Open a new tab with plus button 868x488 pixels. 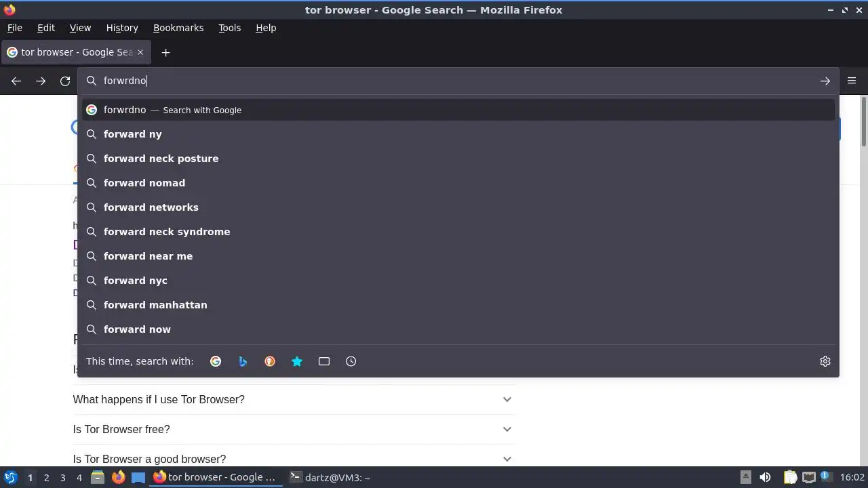[x=165, y=52]
